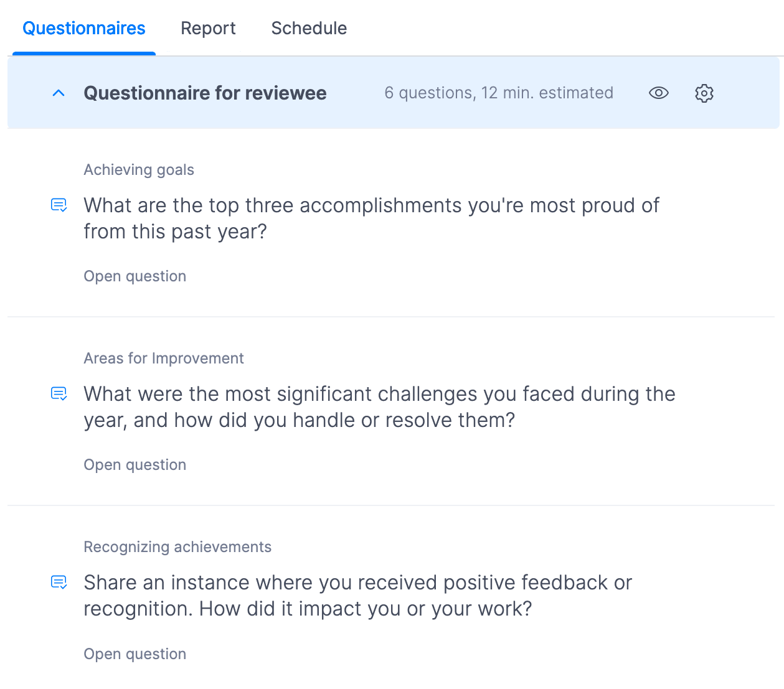This screenshot has height=689, width=784.
Task: Select the Questionnaires tab
Action: pyautogui.click(x=83, y=28)
